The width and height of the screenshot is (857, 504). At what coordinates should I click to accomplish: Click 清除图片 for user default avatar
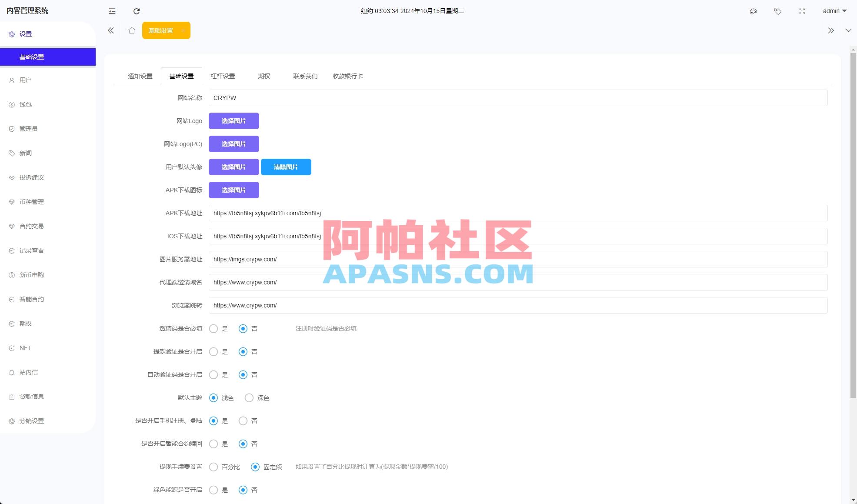tap(286, 167)
